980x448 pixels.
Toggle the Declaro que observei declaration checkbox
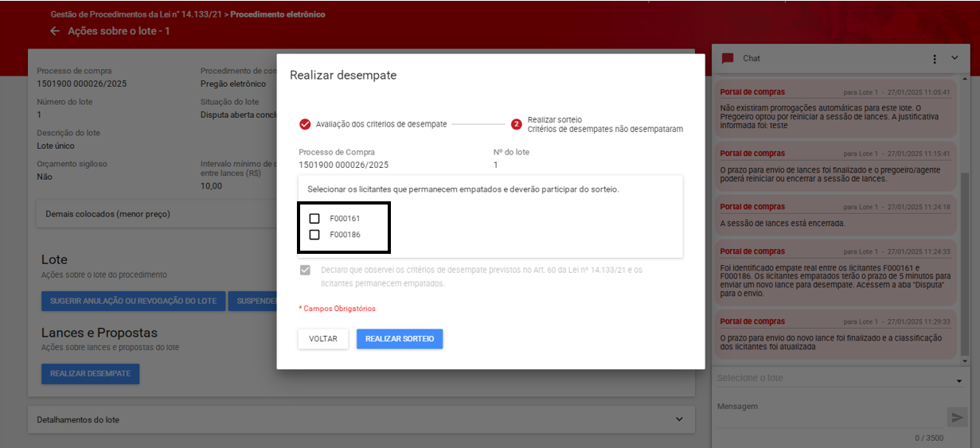coord(305,271)
